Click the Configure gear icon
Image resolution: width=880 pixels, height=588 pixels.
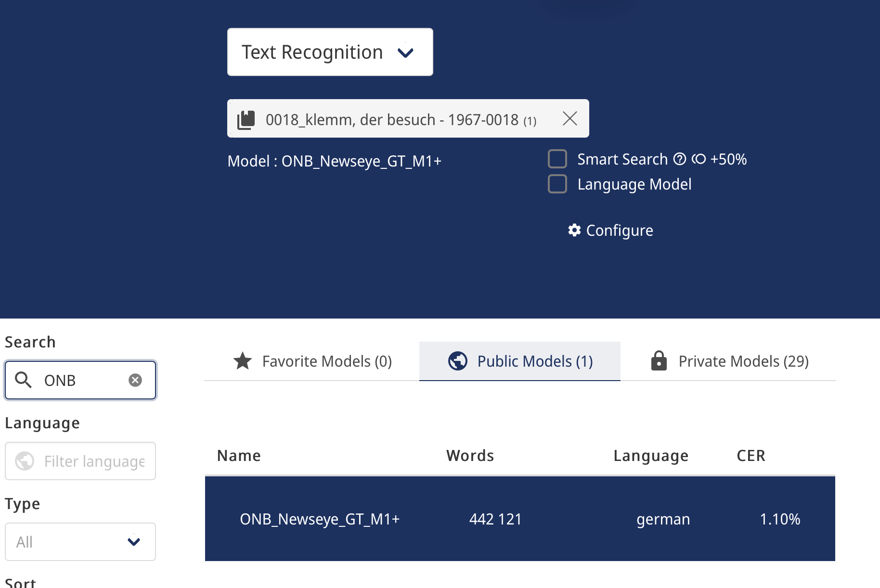coord(574,230)
